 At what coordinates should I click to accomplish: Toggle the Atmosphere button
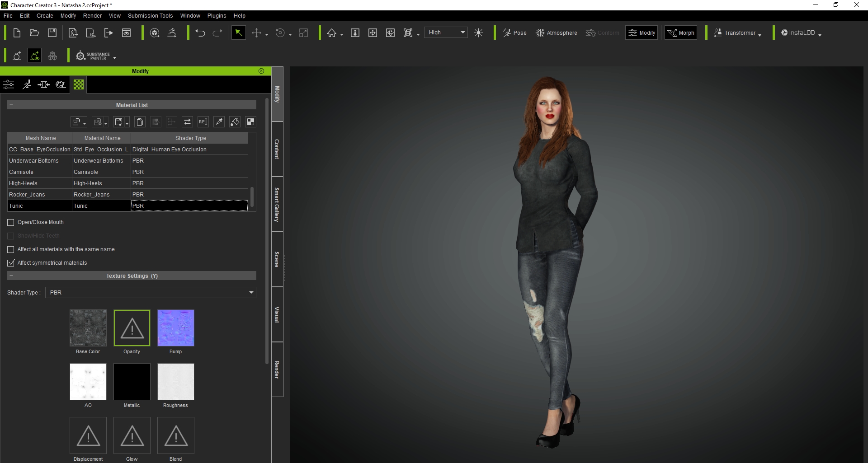pos(557,33)
